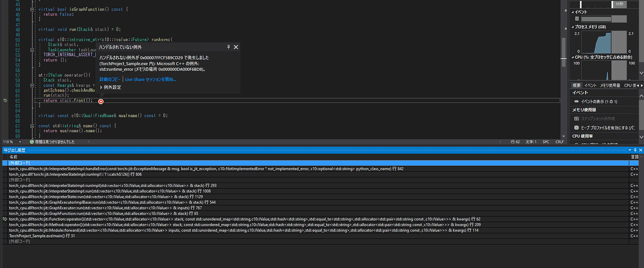
Task: Pin the unhandled exception popup
Action: click(x=228, y=47)
